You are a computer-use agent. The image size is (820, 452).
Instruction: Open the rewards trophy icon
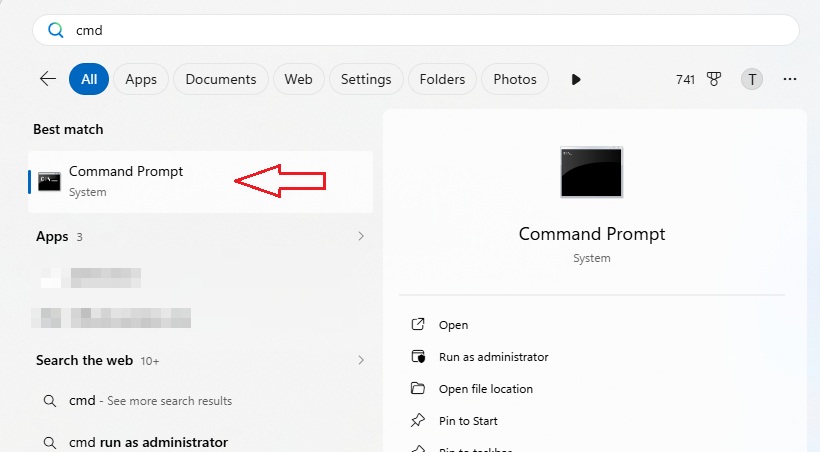pyautogui.click(x=714, y=79)
